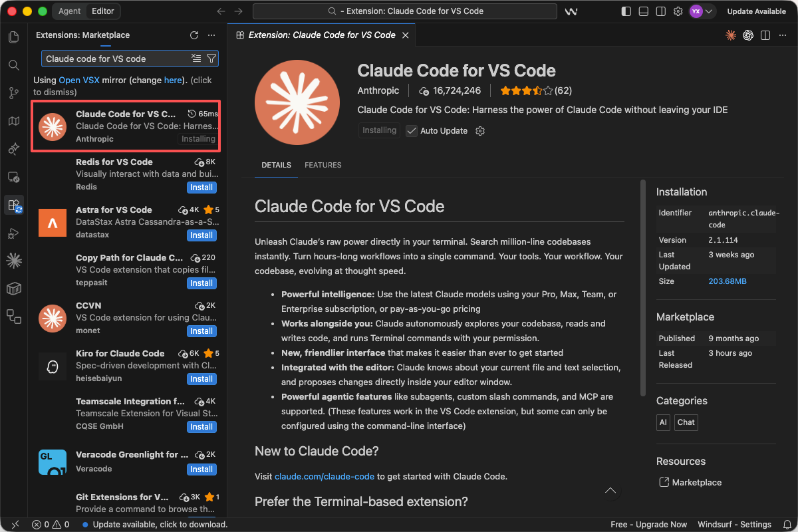Open the Extensions panel more actions menu
798x532 pixels.
coord(211,35)
